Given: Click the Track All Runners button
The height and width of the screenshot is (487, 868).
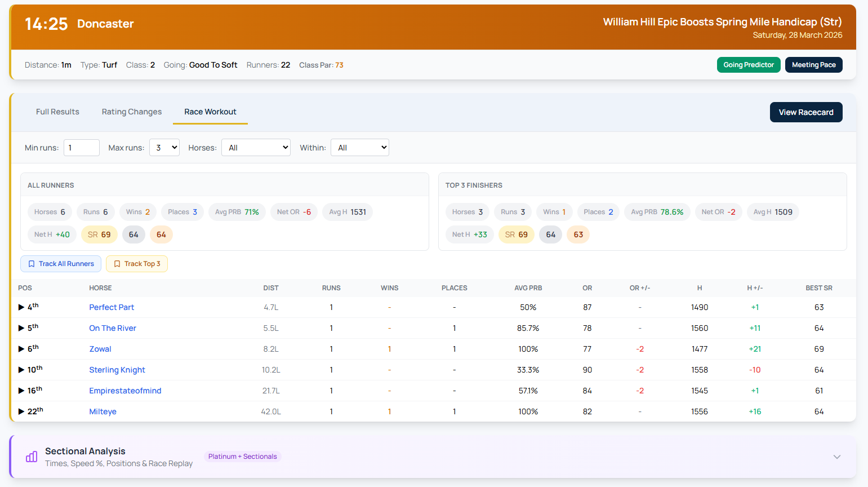Looking at the screenshot, I should (x=61, y=264).
